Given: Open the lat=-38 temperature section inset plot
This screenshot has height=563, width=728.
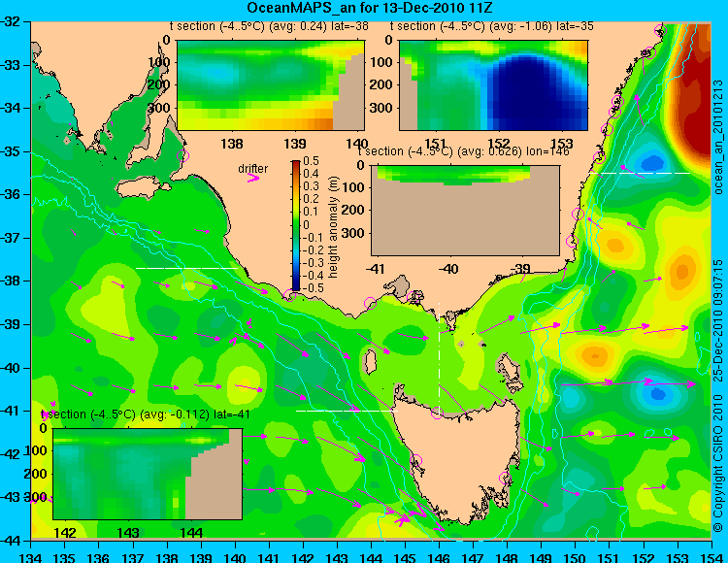Looking at the screenshot, I should point(271,85).
